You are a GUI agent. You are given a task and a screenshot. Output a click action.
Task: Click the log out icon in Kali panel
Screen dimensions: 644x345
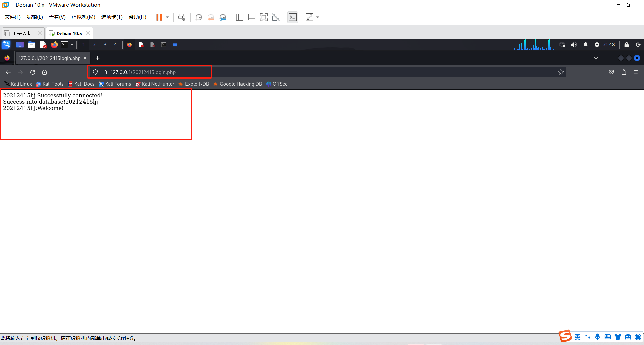point(638,45)
